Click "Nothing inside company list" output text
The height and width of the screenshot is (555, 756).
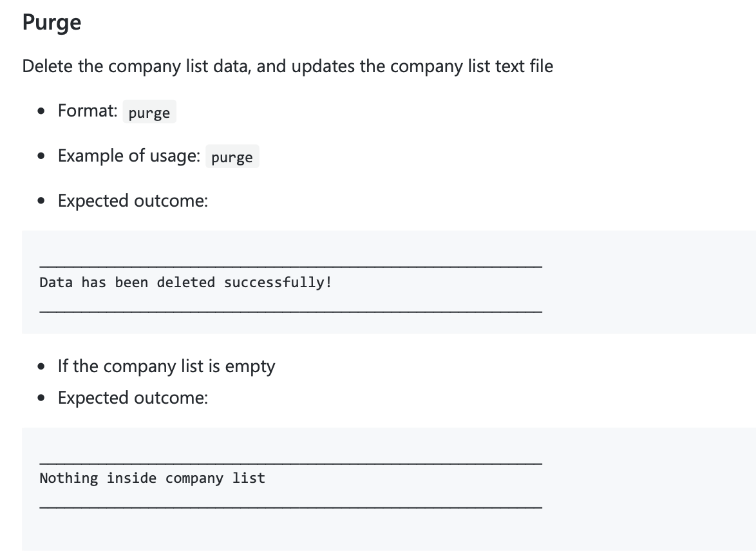[x=152, y=478]
